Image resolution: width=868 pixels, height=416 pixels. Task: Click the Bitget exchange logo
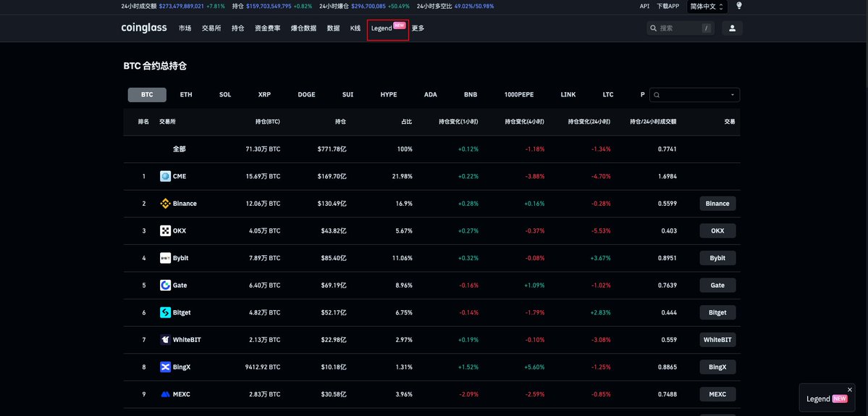pyautogui.click(x=166, y=312)
